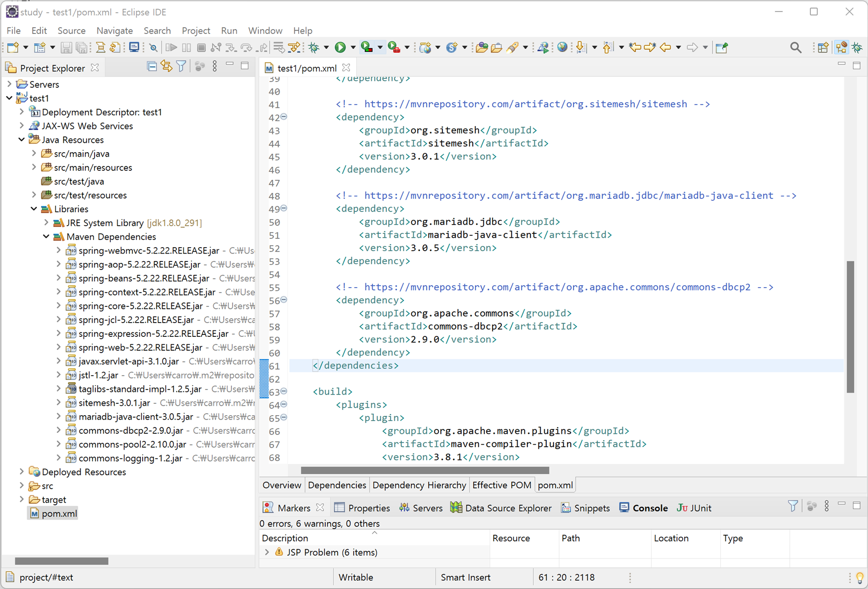Screen dimensions: 868x589
Task: Open the Project menu
Action: click(x=196, y=31)
